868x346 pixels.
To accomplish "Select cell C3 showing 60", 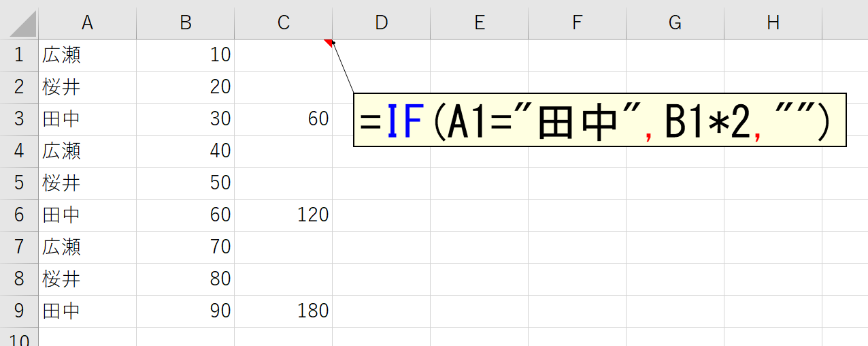I will 283,119.
